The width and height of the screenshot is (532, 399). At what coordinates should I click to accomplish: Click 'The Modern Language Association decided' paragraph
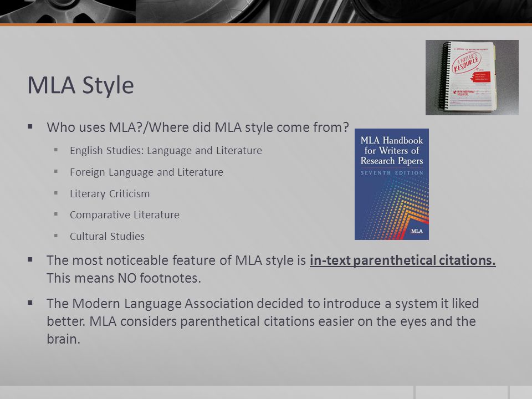click(x=263, y=321)
